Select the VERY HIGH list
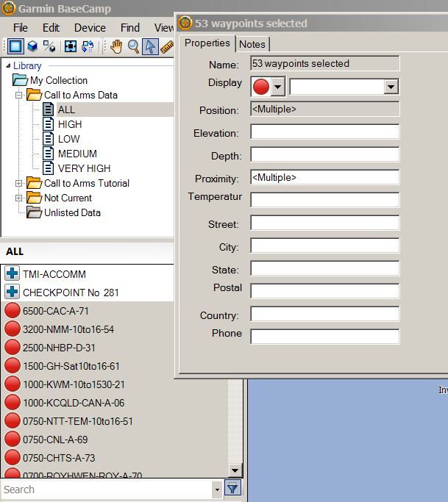Viewport: 448px width, 502px height. click(x=84, y=168)
